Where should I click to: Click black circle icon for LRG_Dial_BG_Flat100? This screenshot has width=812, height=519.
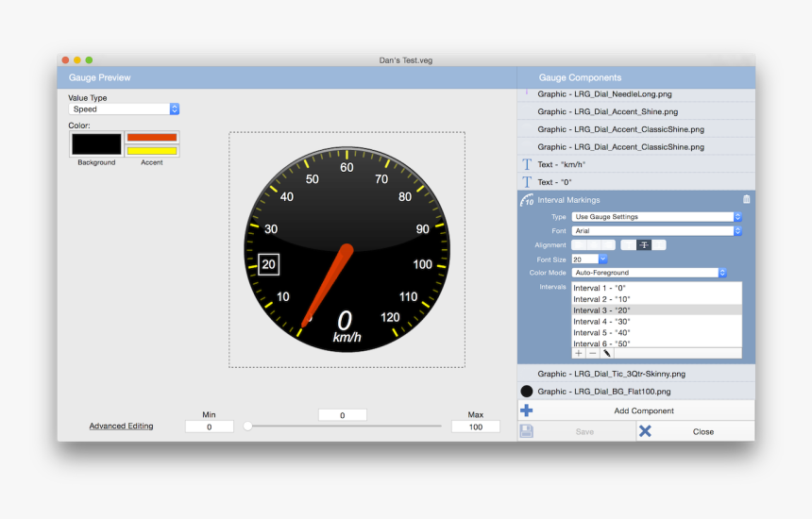[527, 391]
